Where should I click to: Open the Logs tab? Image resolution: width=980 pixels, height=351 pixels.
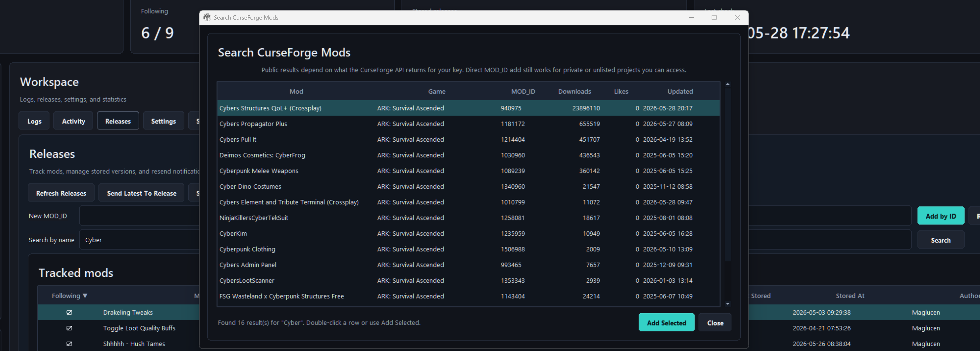pyautogui.click(x=34, y=121)
